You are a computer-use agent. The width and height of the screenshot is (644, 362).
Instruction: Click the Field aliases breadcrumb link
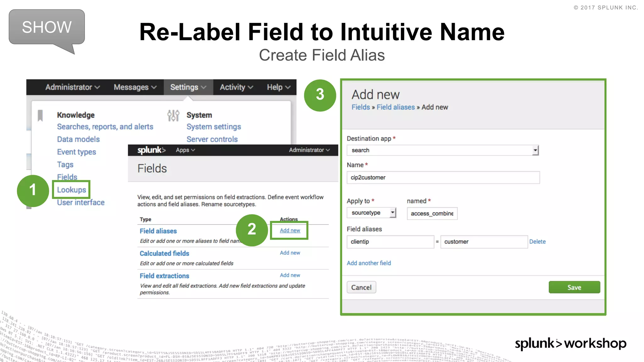coord(396,107)
